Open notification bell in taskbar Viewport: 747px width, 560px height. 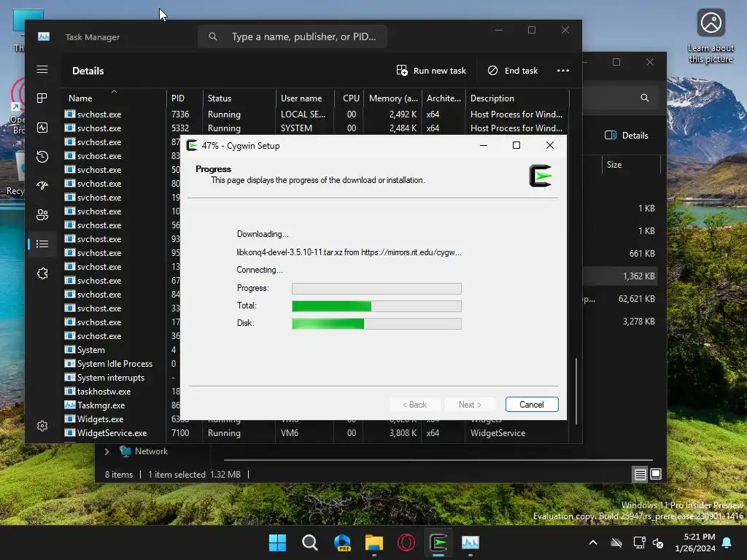pyautogui.click(x=727, y=542)
